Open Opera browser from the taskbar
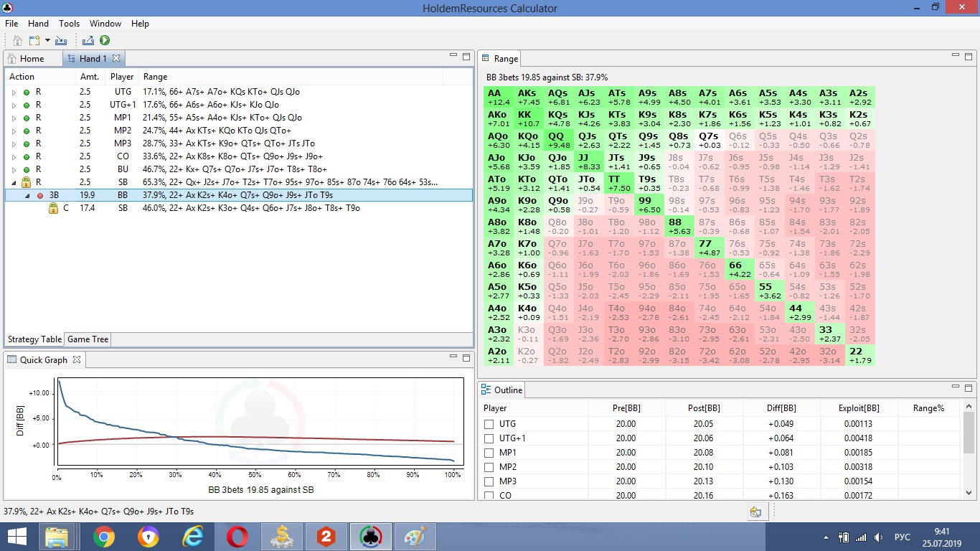 237,537
